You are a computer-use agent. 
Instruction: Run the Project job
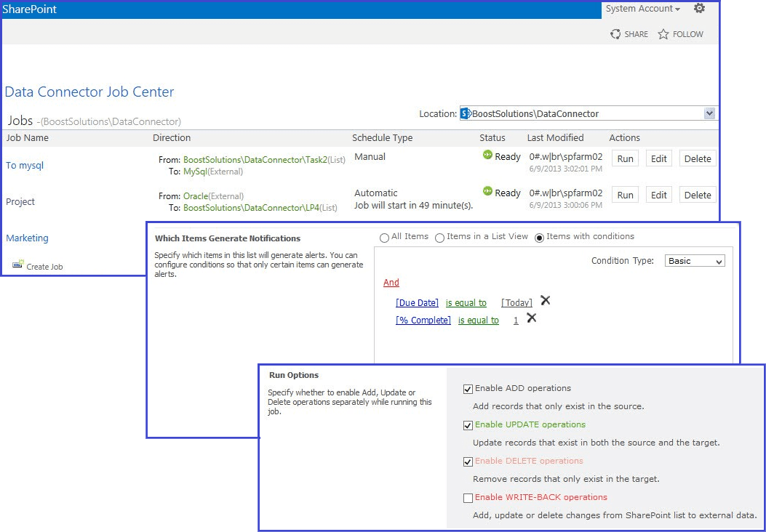625,195
